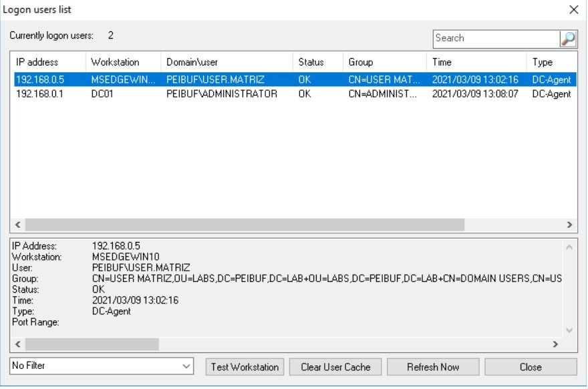Click into the Search field

click(496, 39)
